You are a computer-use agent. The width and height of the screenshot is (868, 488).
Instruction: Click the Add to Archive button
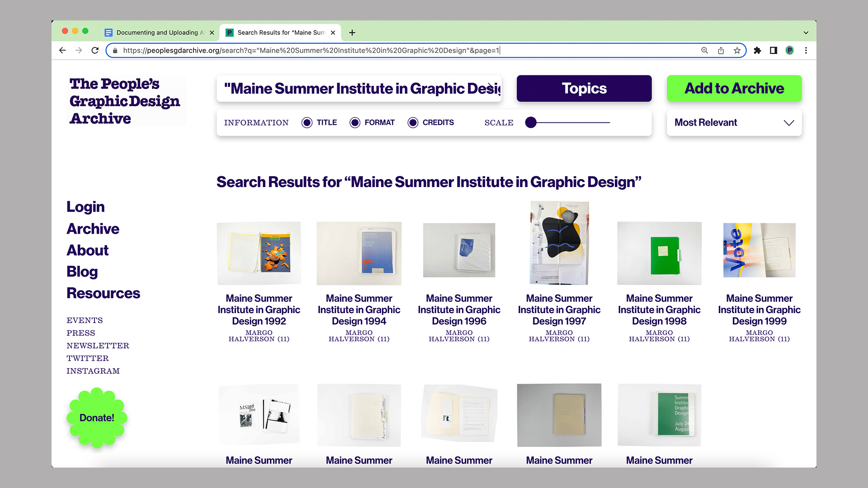pyautogui.click(x=734, y=88)
